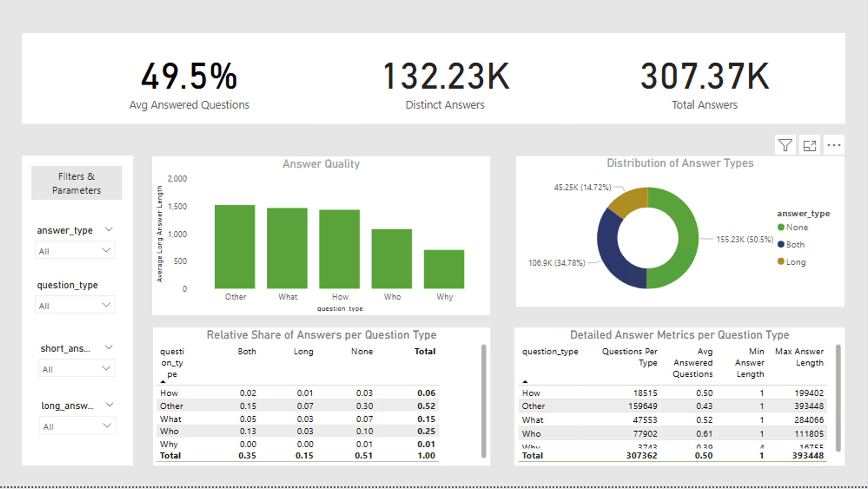
Task: Select the Both legend item
Action: (795, 244)
